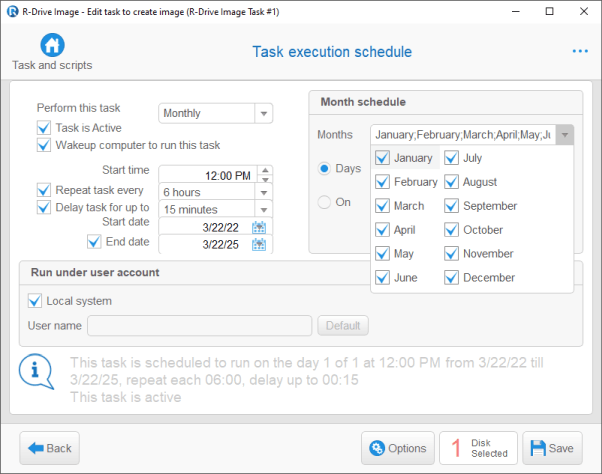The height and width of the screenshot is (474, 602).
Task: Click the Task and scripts home icon
Action: [x=52, y=45]
